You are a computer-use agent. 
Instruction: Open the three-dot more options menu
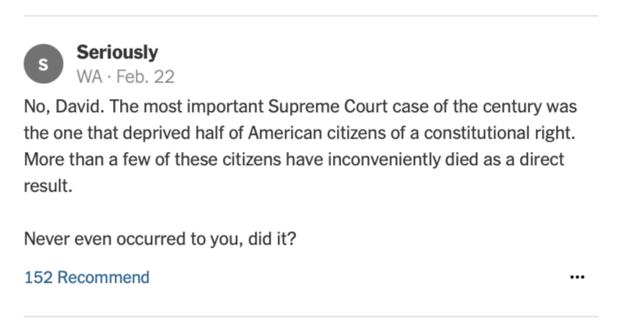577,277
